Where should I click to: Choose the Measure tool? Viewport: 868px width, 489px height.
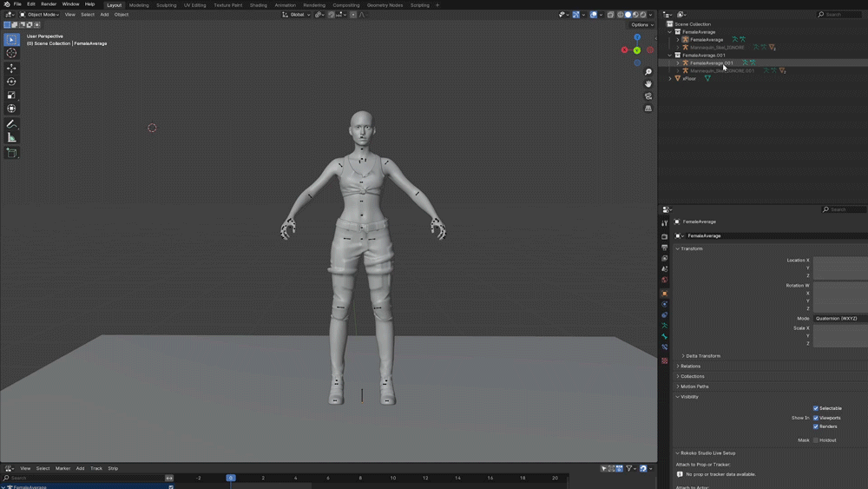[11, 137]
